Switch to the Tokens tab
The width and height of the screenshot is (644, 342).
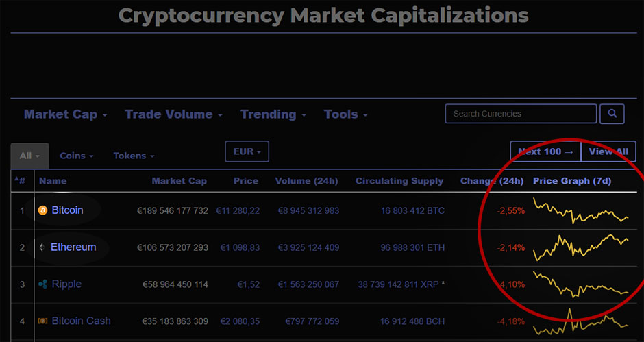[x=134, y=156]
